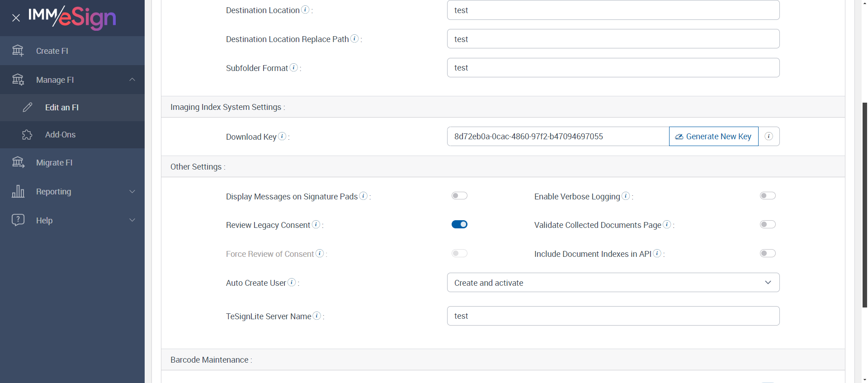Click Destination Location Replace Path info icon
The height and width of the screenshot is (383, 868).
point(355,38)
